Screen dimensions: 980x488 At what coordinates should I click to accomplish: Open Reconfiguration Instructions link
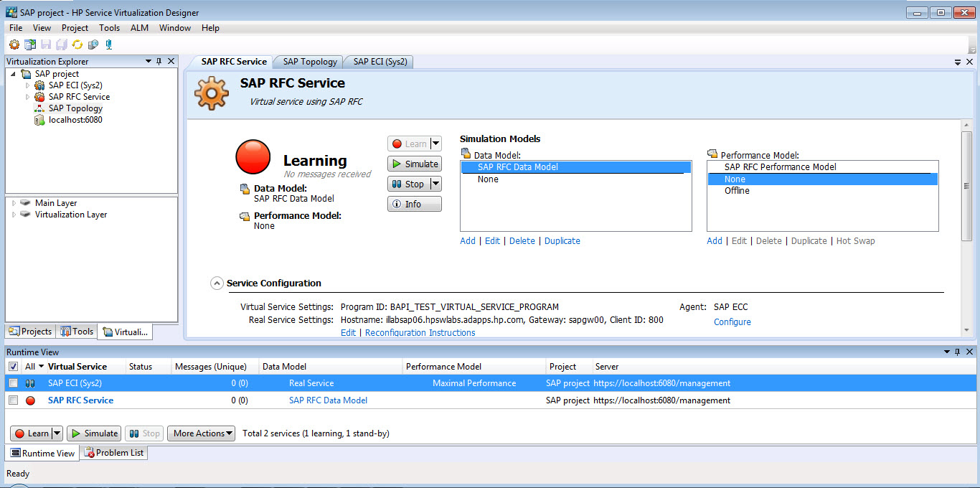[420, 333]
